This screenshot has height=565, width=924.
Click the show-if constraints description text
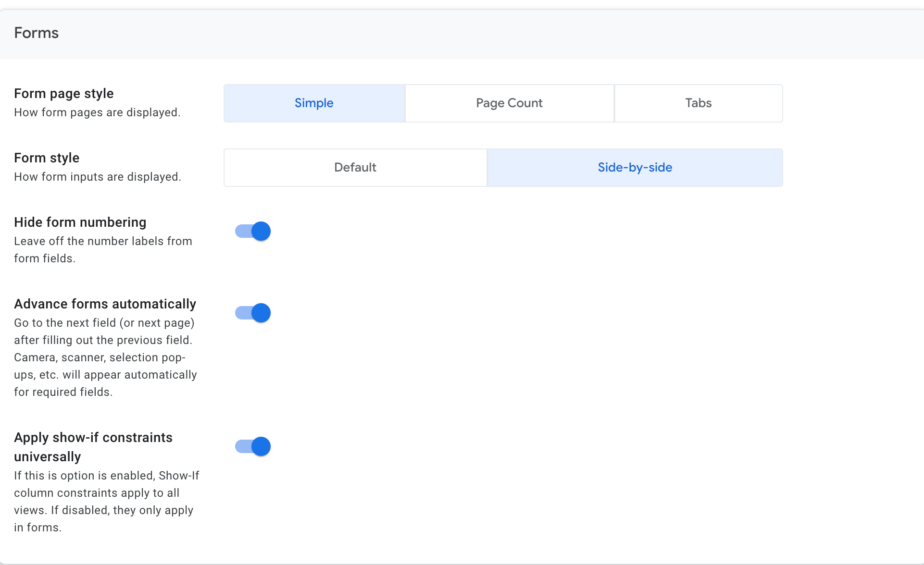pyautogui.click(x=106, y=501)
